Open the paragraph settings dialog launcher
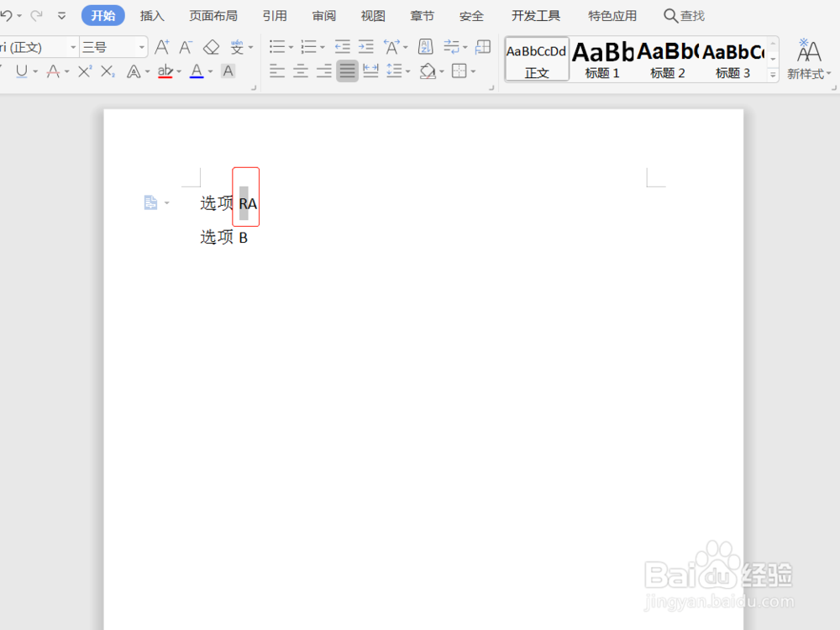This screenshot has width=840, height=630. click(x=491, y=88)
